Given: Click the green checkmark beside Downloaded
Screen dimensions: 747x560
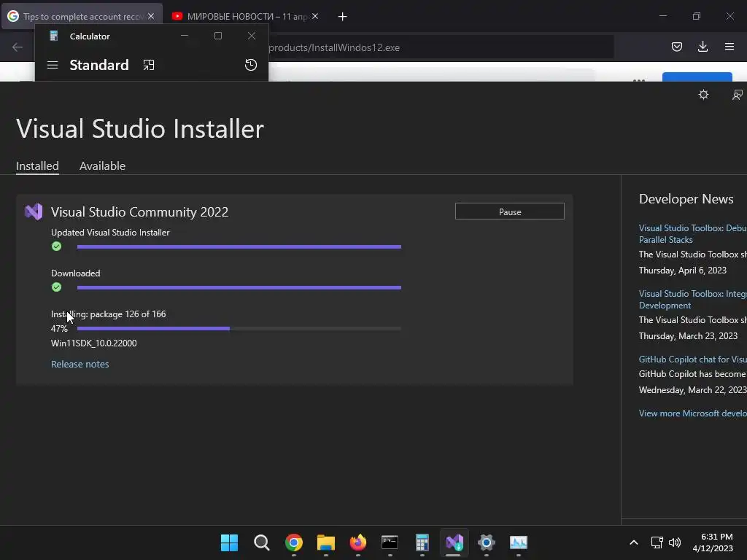Looking at the screenshot, I should pyautogui.click(x=57, y=287).
